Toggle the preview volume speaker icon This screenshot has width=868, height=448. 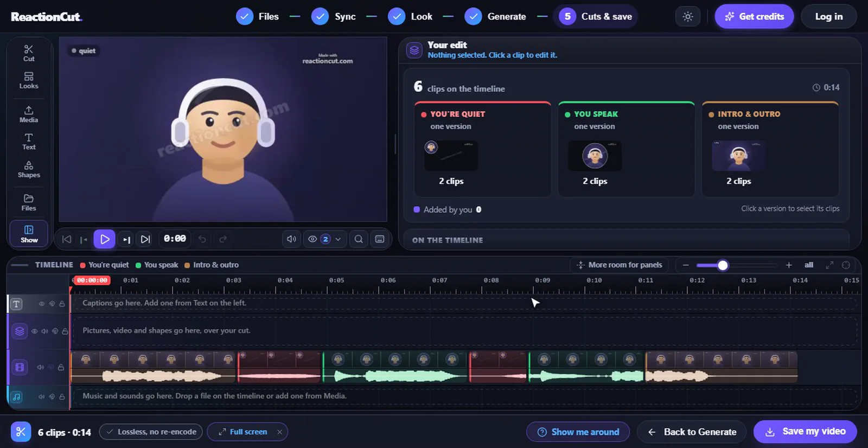[291, 239]
